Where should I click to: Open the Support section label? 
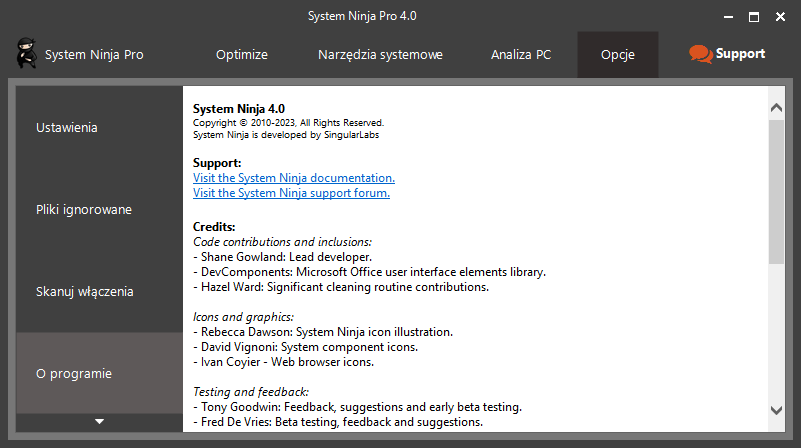(740, 54)
